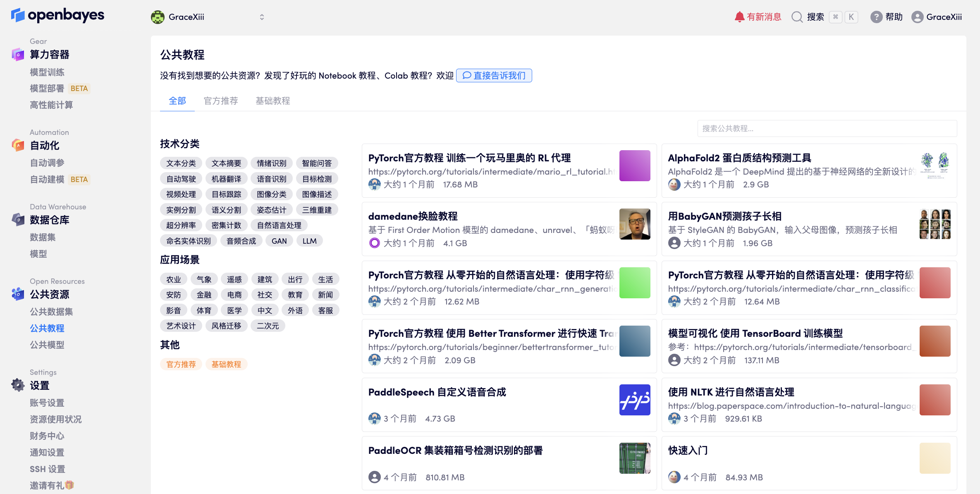Click the help question mark icon
The height and width of the screenshot is (494, 980).
[876, 17]
